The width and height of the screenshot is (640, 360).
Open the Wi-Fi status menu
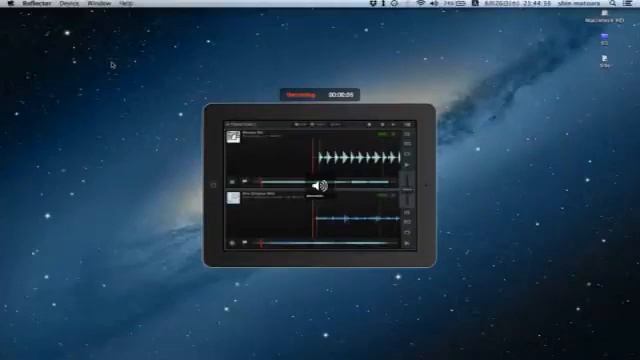point(420,3)
